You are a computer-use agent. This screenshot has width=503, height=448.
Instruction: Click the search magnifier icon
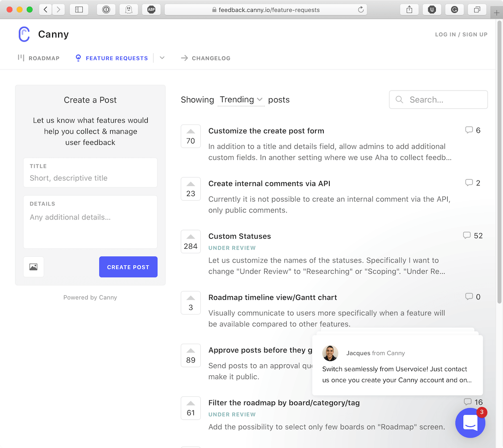[399, 100]
